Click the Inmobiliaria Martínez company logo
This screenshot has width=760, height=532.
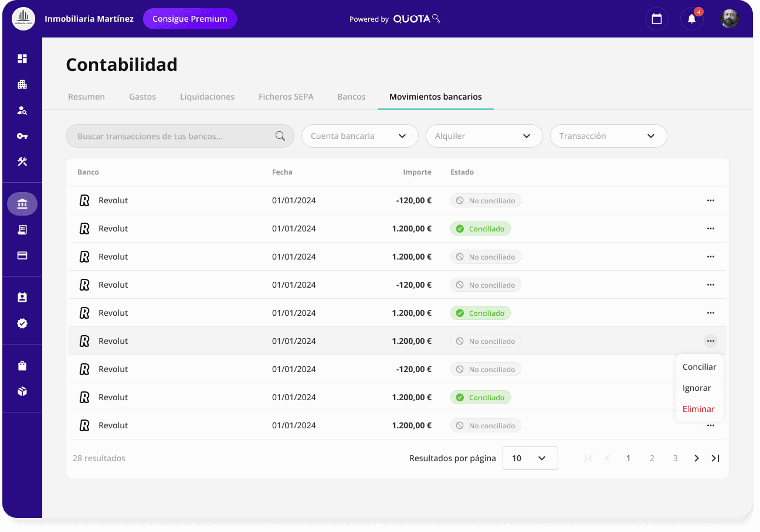click(23, 19)
